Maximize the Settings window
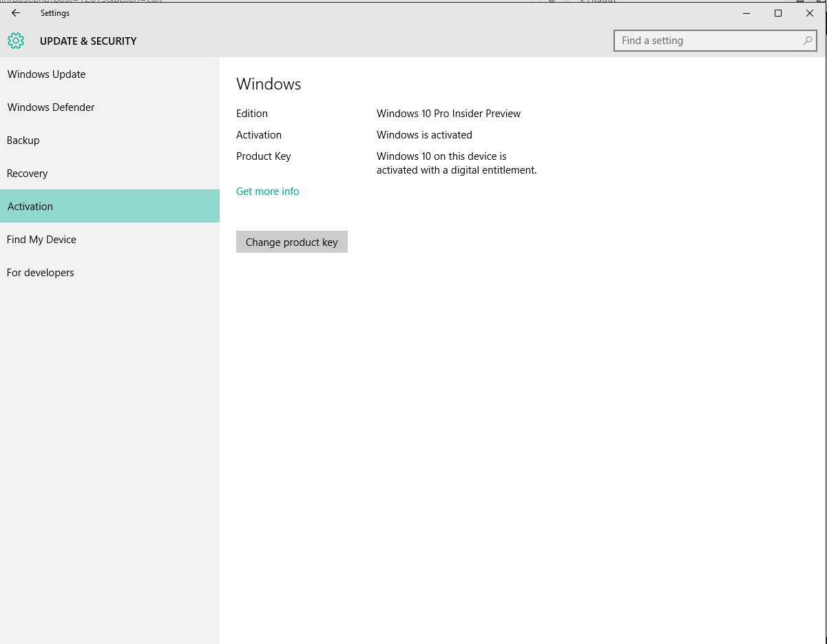The image size is (827, 644). pos(778,13)
